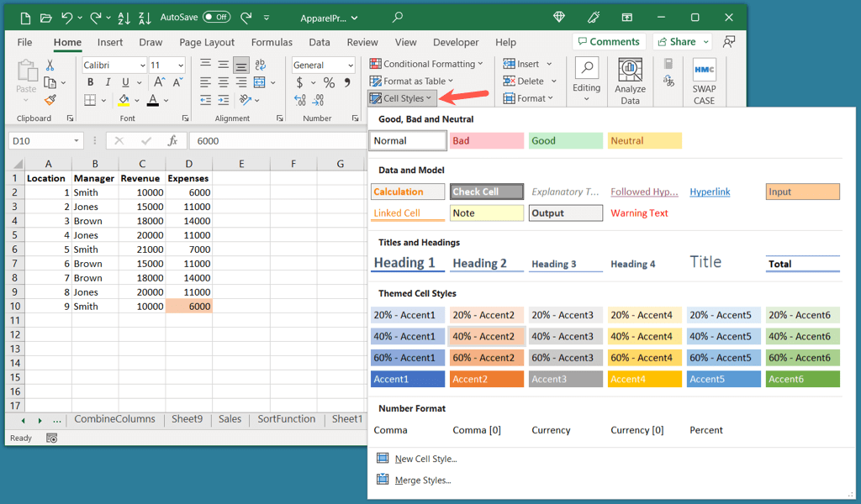Toggle bold formatting
Image resolution: width=861 pixels, height=504 pixels.
point(90,82)
